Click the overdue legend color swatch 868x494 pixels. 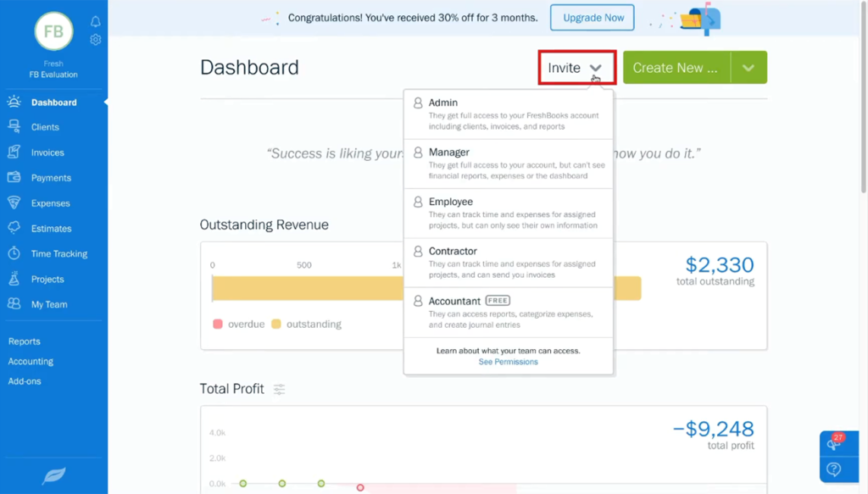(220, 324)
